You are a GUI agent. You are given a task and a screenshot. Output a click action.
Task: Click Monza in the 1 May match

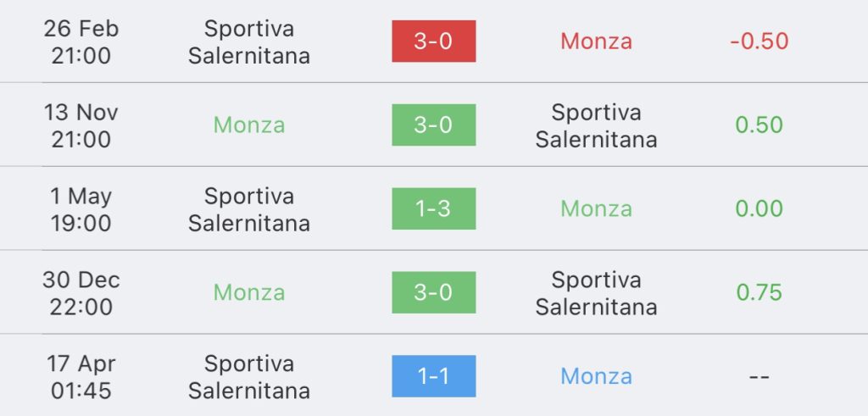596,208
